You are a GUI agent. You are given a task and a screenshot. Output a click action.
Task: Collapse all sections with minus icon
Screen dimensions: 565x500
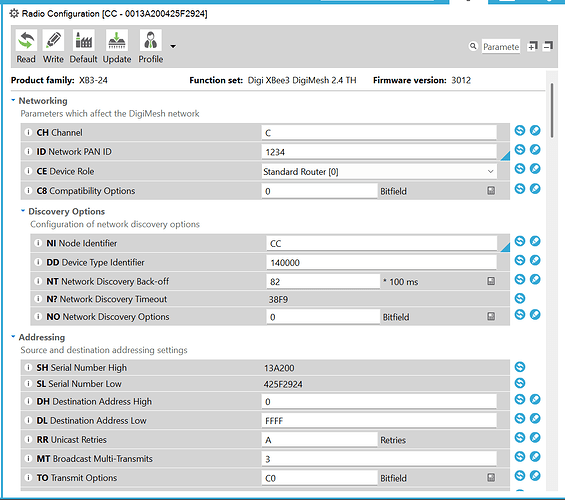[548, 46]
